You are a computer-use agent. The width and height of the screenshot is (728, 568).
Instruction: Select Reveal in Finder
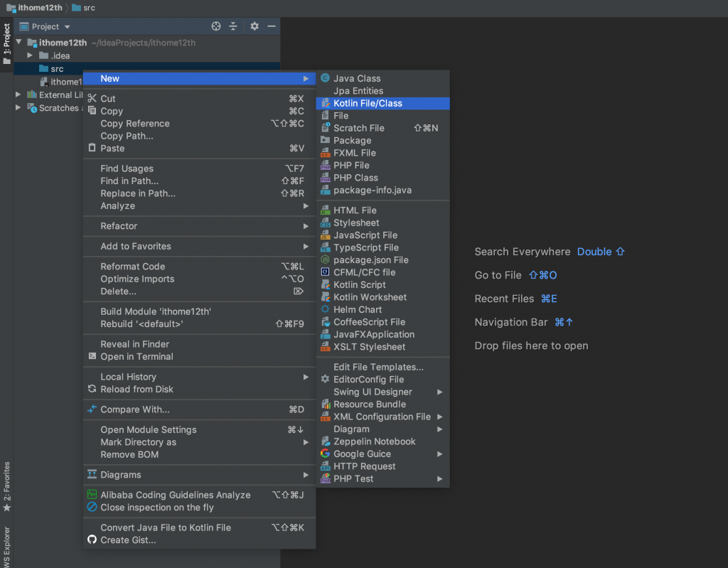click(x=199, y=344)
